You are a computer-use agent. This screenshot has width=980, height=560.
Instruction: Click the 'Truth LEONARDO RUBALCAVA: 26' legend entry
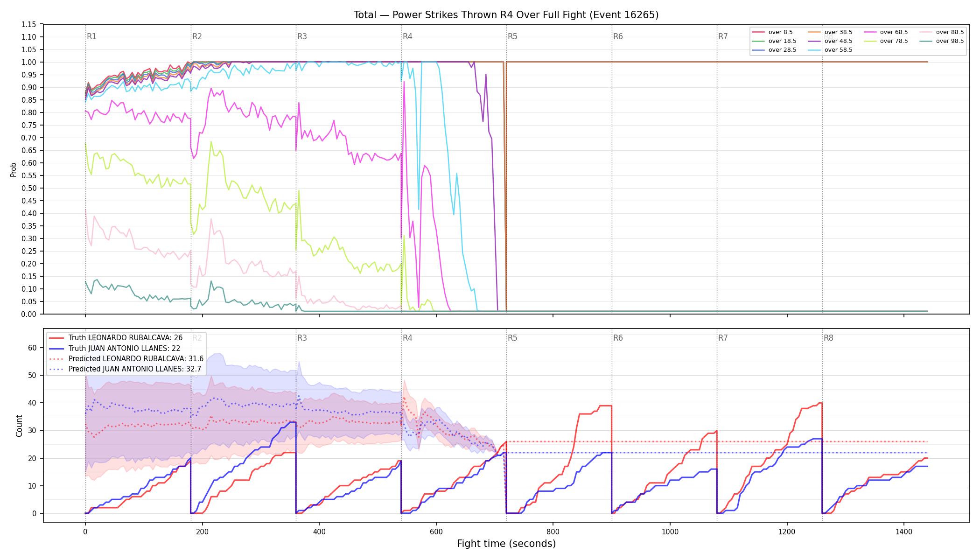coord(116,338)
